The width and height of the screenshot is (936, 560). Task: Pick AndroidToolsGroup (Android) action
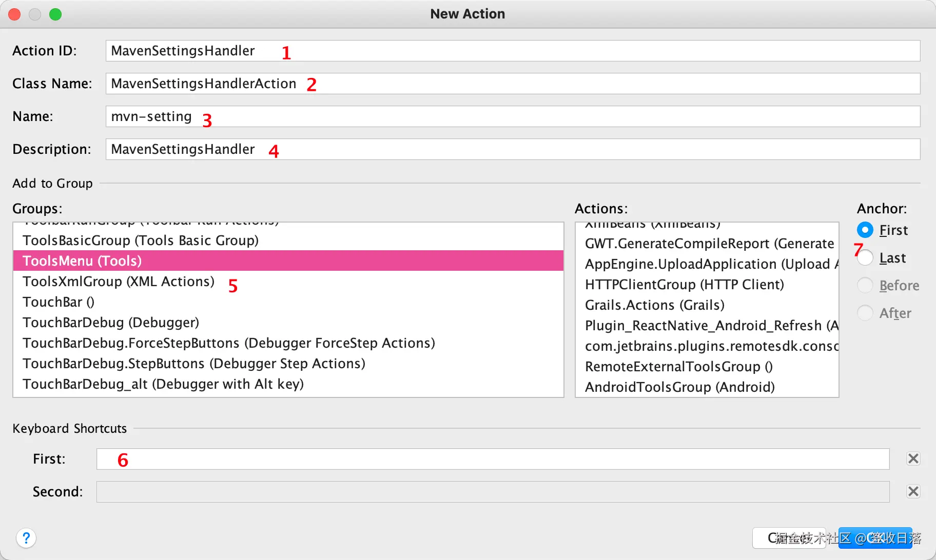click(680, 387)
